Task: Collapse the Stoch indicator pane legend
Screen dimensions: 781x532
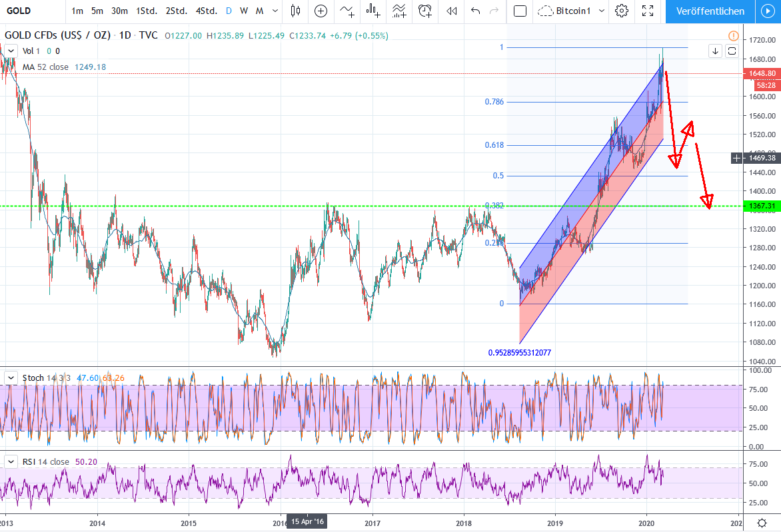Action: coord(11,378)
